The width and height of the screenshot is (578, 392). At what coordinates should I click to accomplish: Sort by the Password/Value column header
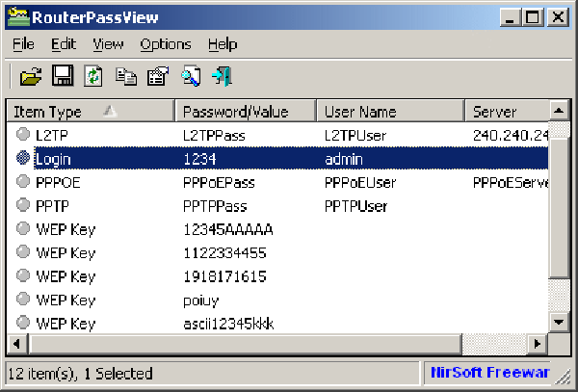[x=246, y=111]
